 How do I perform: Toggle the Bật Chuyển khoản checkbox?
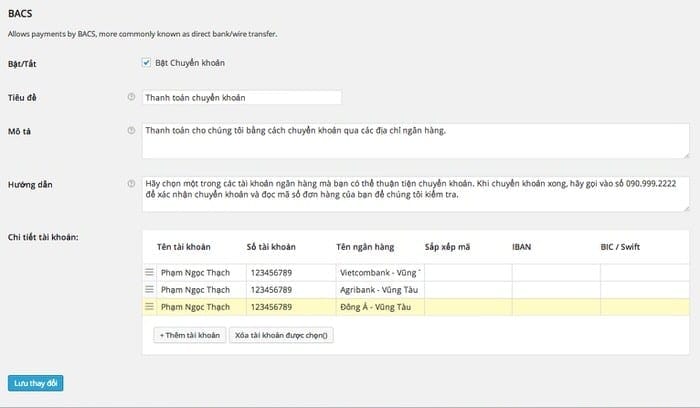[146, 62]
